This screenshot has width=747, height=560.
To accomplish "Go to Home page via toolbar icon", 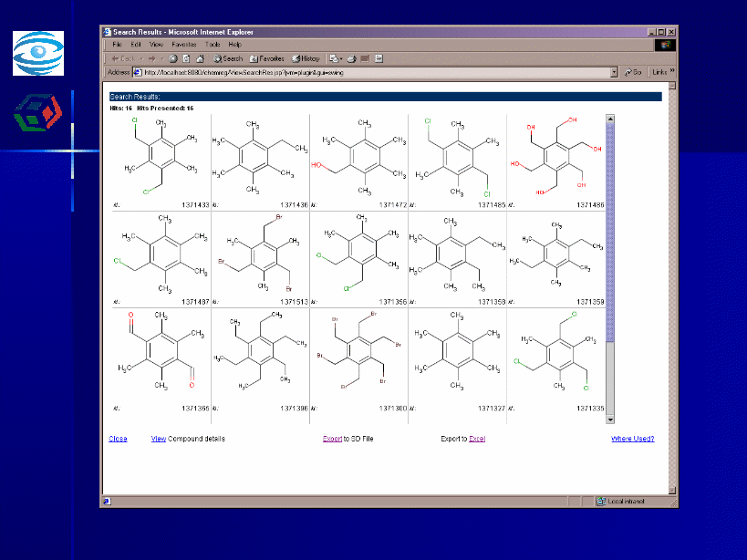I will (200, 58).
